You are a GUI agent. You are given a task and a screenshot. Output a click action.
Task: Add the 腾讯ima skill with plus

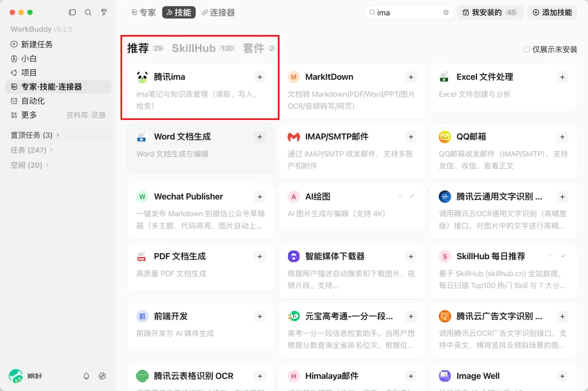260,77
